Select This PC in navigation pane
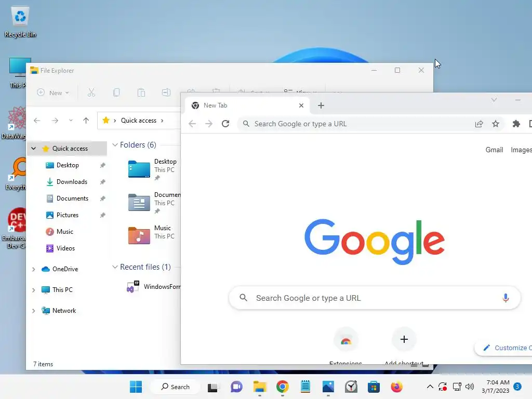The width and height of the screenshot is (532, 399). tap(62, 290)
